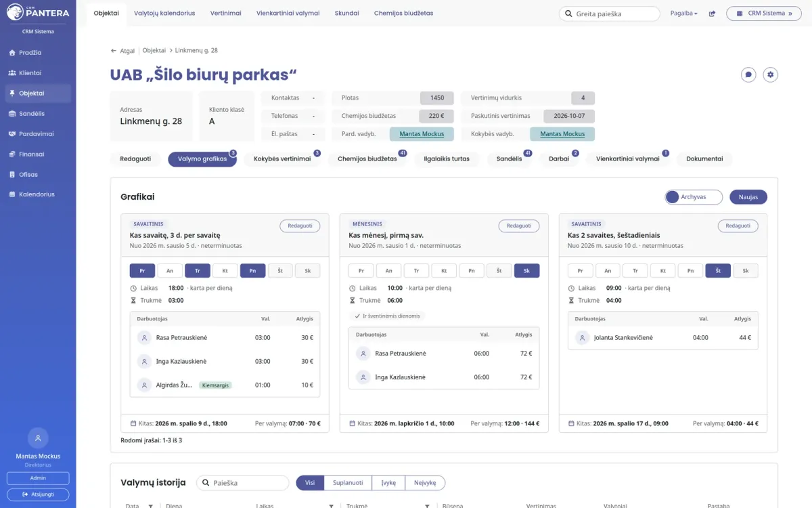
Task: Click Rasa Petrauskienė's avatar in the weekly schedule
Action: pos(144,337)
